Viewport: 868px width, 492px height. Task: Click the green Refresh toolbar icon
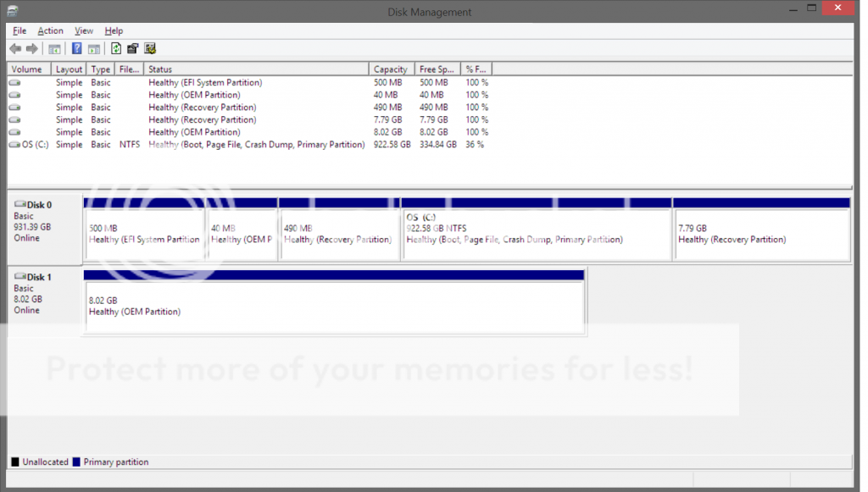(x=116, y=49)
